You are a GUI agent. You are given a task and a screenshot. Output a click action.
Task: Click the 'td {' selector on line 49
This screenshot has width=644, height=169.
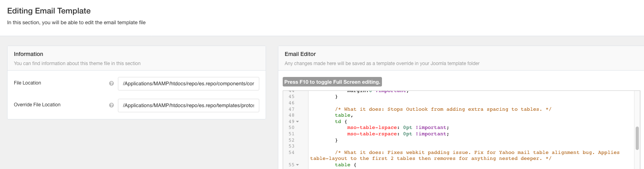point(341,122)
